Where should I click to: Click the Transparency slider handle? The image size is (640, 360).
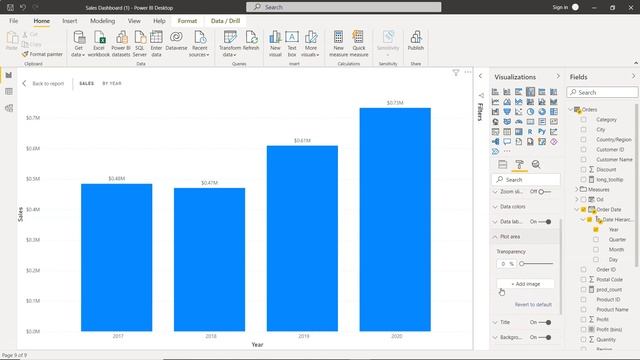click(x=522, y=264)
